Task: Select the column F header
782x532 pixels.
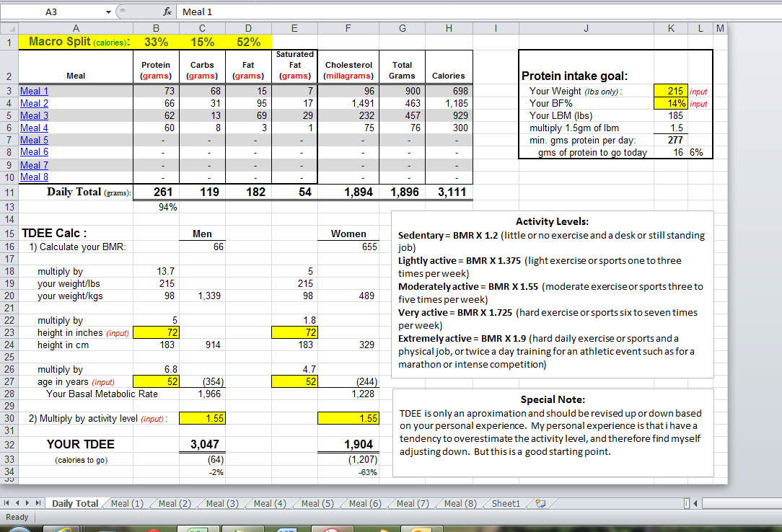Action: point(348,28)
